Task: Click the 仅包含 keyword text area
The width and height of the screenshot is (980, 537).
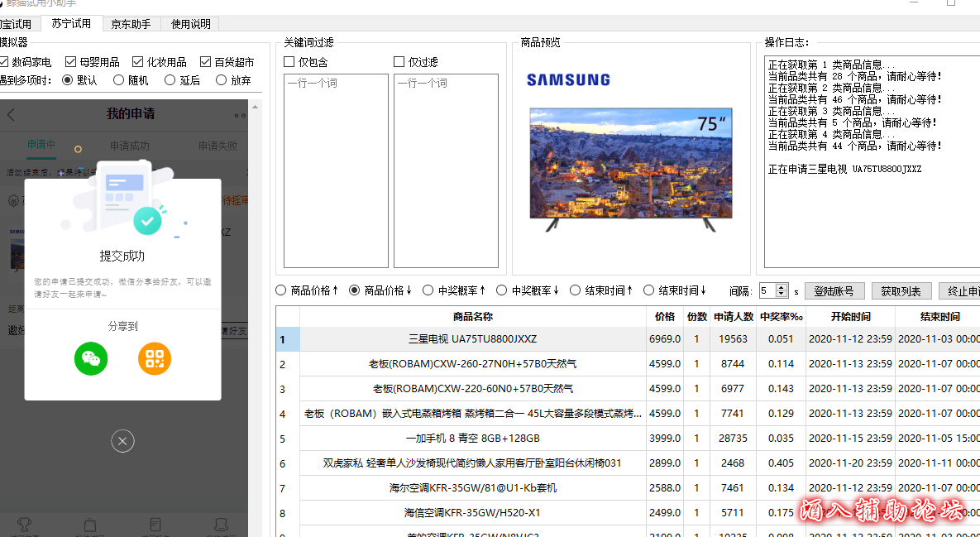Action: (337, 170)
